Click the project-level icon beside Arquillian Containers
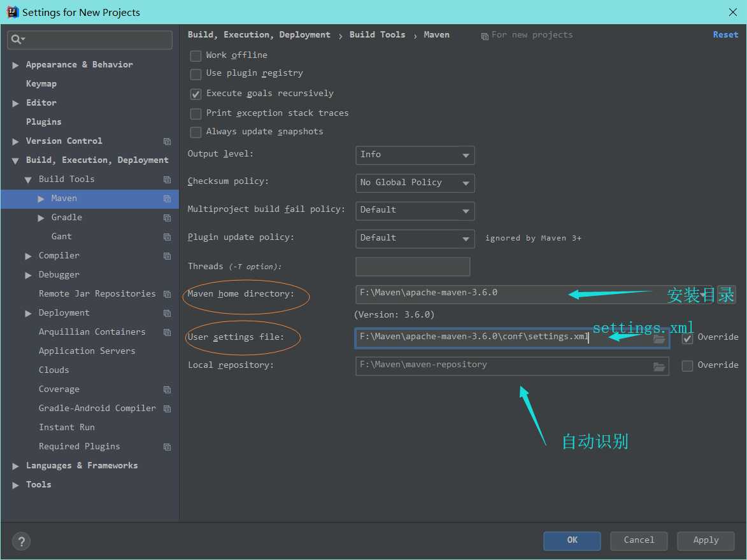This screenshot has height=560, width=747. point(167,332)
